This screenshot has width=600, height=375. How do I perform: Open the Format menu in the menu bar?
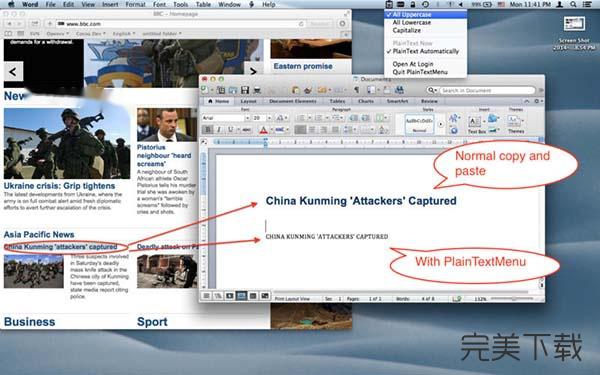pyautogui.click(x=135, y=5)
